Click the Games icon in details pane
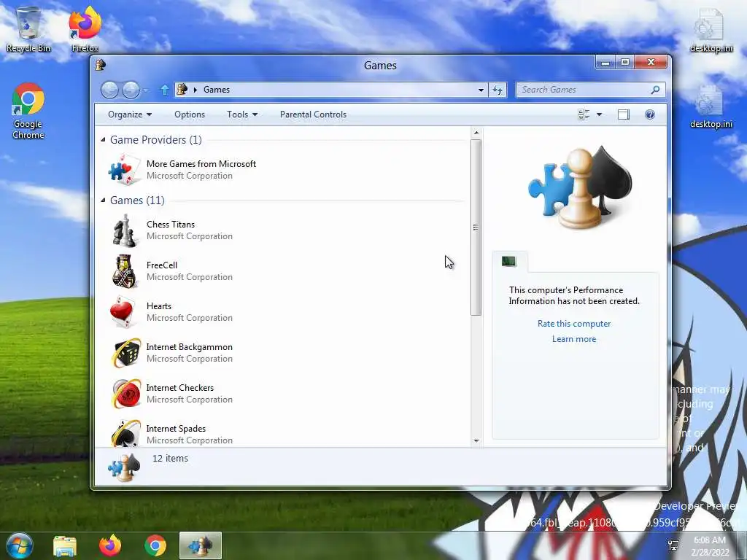Viewport: 747px width, 560px height. (x=124, y=467)
